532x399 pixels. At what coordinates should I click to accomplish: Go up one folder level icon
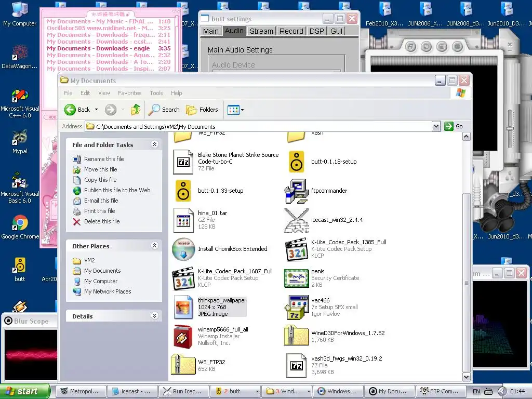[x=136, y=110]
